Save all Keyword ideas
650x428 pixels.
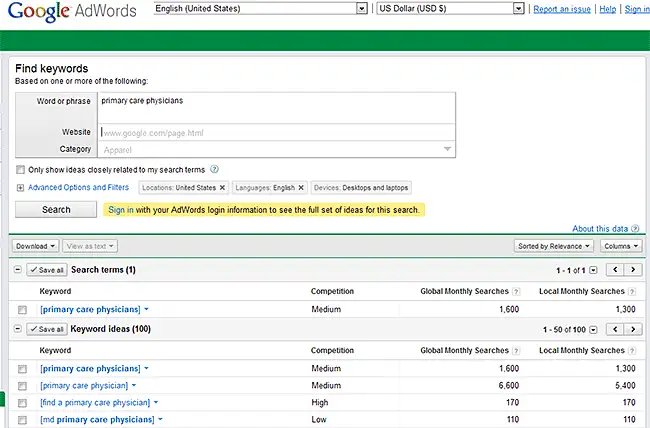(47, 329)
